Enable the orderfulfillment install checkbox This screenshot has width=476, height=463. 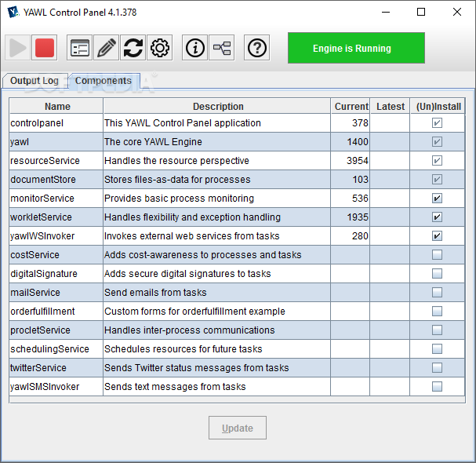[437, 312]
